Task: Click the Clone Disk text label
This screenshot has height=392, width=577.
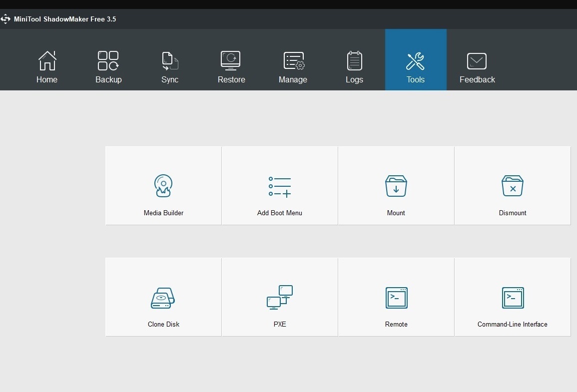Action: coord(163,324)
